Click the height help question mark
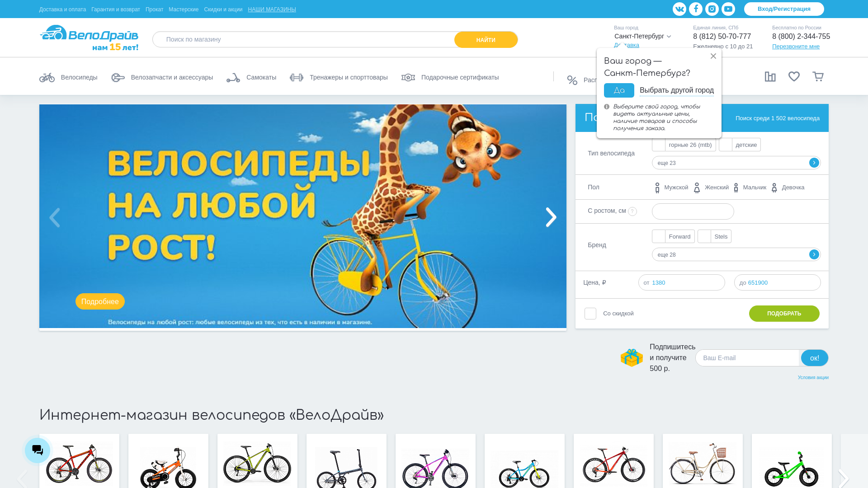Viewport: 868px width, 488px height. 632,211
